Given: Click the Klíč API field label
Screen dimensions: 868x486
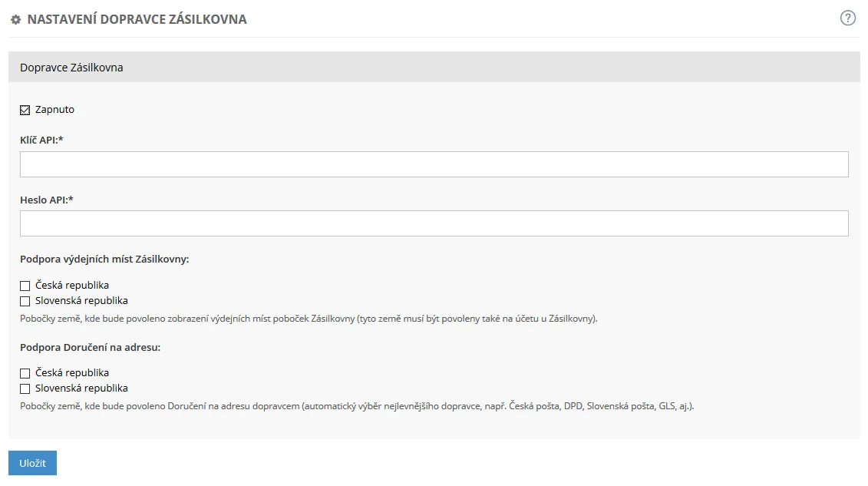Looking at the screenshot, I should pos(41,140).
